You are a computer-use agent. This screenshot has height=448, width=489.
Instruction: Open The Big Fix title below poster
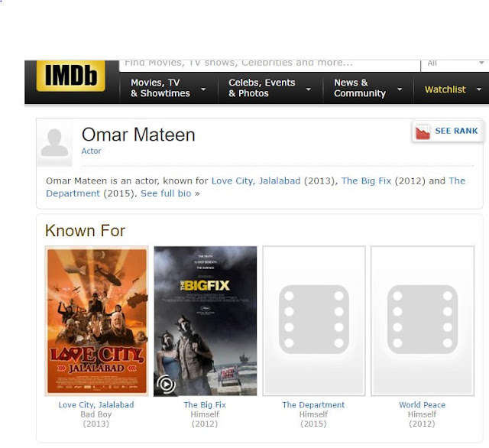coord(205,405)
